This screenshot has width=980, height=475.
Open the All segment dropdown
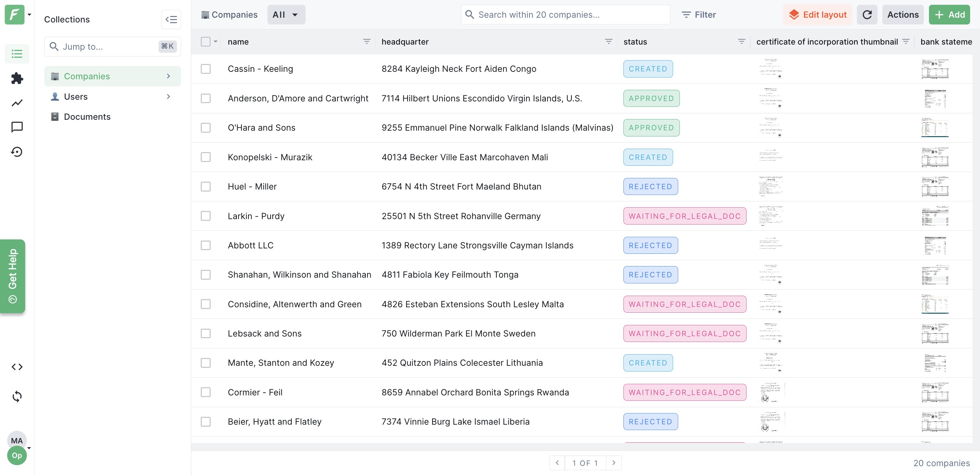tap(286, 15)
